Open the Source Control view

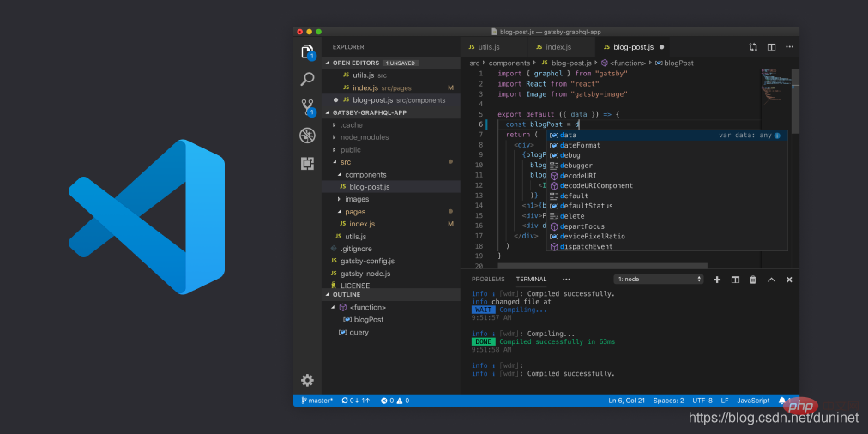click(307, 107)
